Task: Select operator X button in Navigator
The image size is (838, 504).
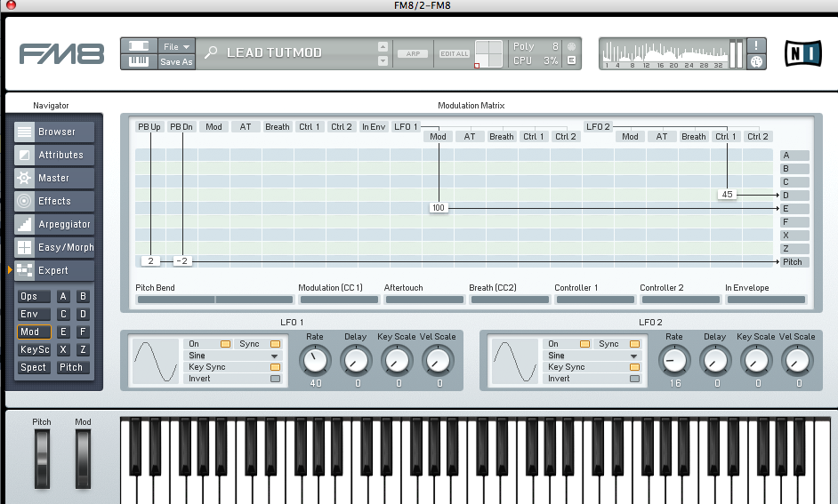Action: click(63, 349)
